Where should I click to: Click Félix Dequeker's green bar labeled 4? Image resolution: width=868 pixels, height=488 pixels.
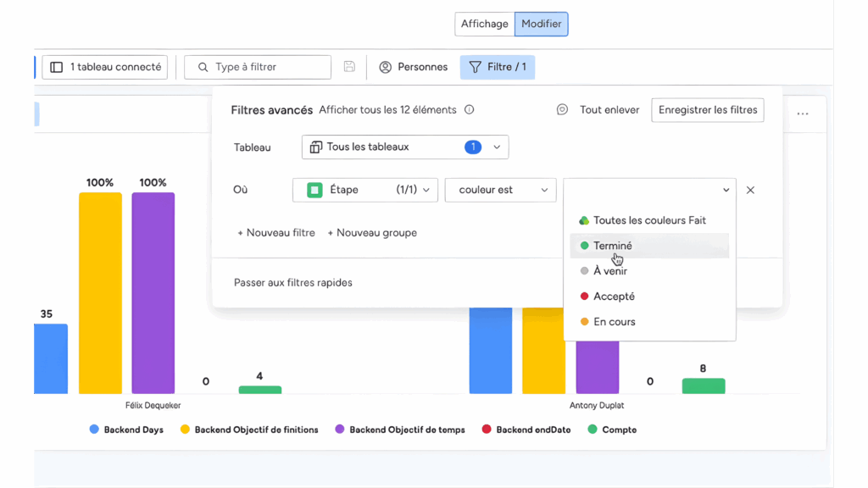(260, 390)
